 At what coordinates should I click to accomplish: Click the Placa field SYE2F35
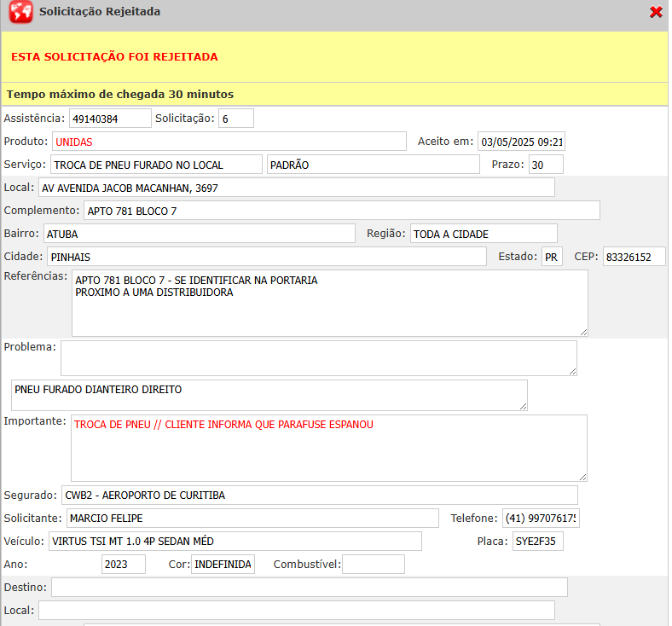(538, 542)
